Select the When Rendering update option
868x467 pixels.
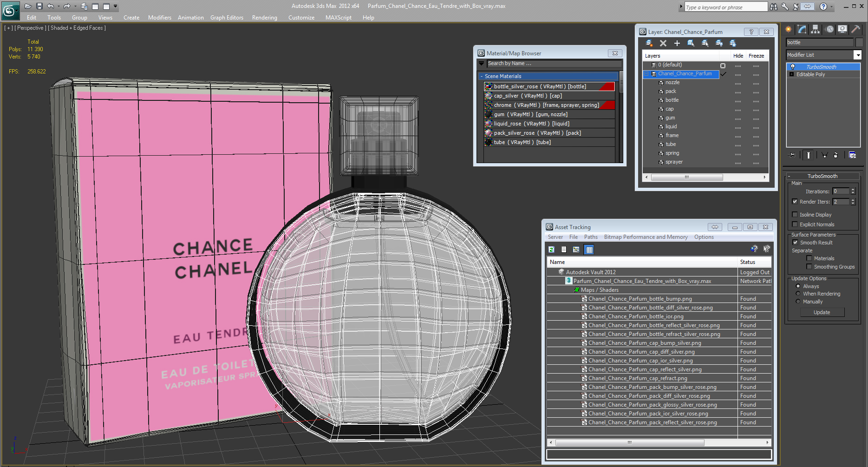tap(798, 294)
